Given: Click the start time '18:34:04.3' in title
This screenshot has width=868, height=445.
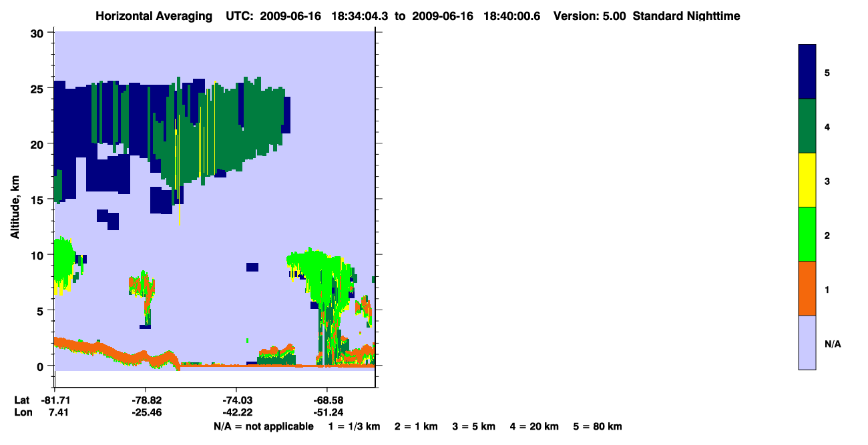Looking at the screenshot, I should click(361, 16).
